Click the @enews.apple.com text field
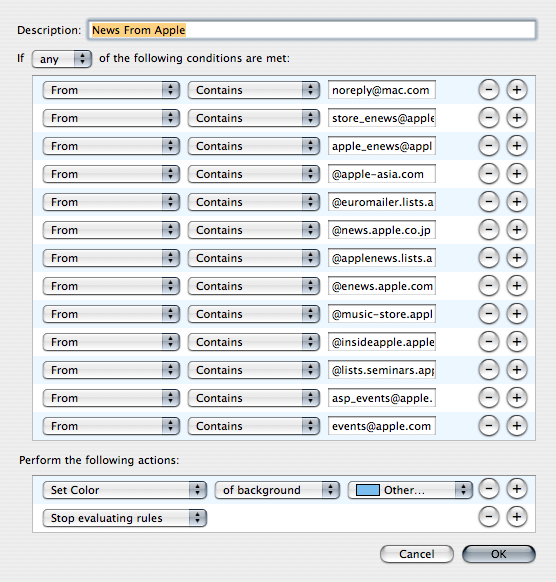This screenshot has width=556, height=582. [x=382, y=286]
